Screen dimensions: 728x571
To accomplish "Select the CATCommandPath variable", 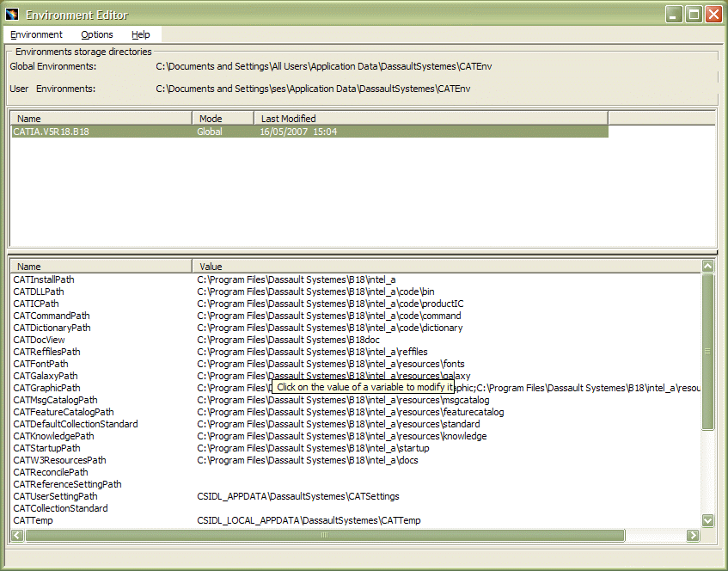I will [x=52, y=316].
